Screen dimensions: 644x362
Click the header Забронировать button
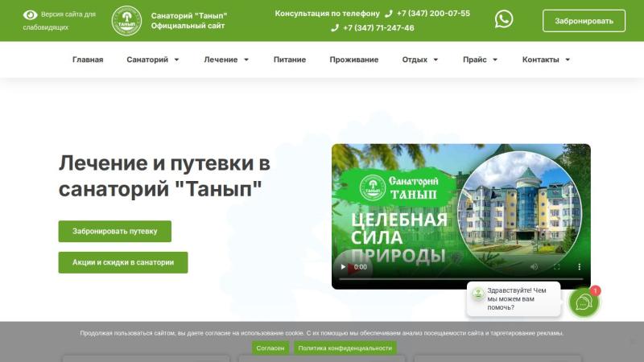point(584,21)
